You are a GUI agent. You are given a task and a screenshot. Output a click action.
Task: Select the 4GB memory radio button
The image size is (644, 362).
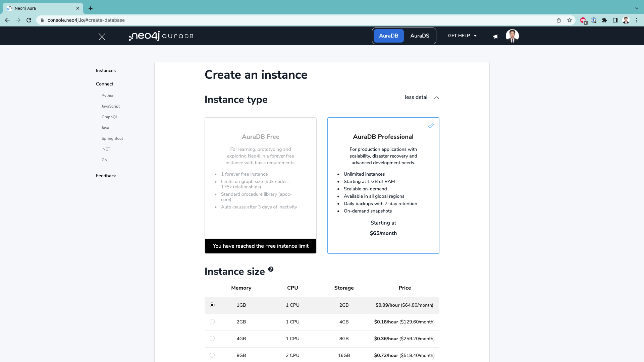(x=212, y=339)
